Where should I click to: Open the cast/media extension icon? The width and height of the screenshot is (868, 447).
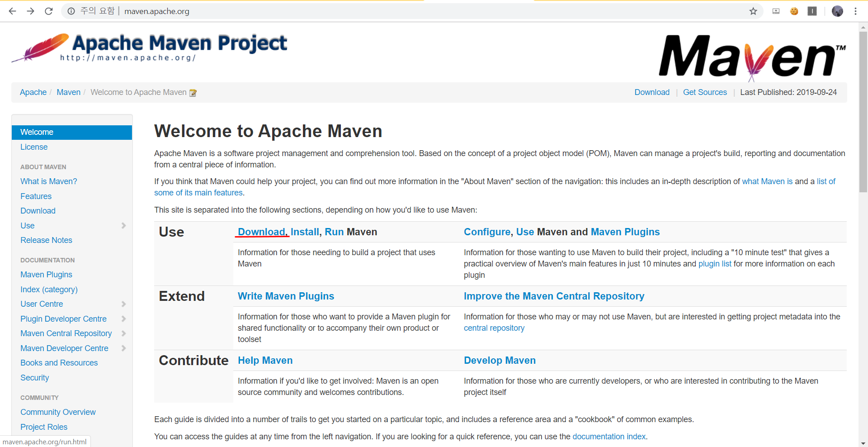776,11
